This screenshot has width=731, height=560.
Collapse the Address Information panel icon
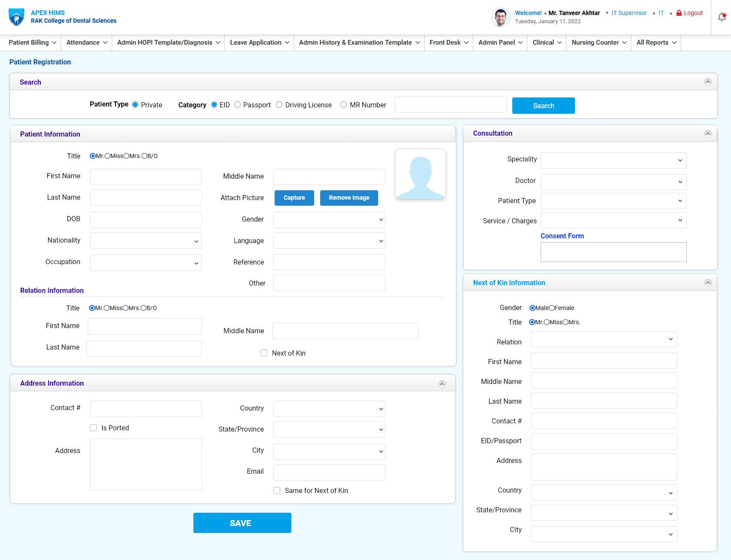[442, 384]
